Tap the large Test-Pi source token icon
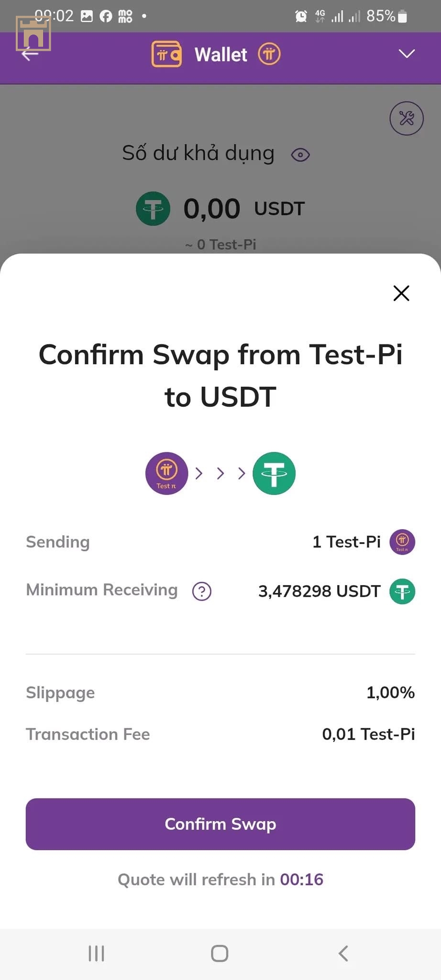441x980 pixels. coord(166,473)
